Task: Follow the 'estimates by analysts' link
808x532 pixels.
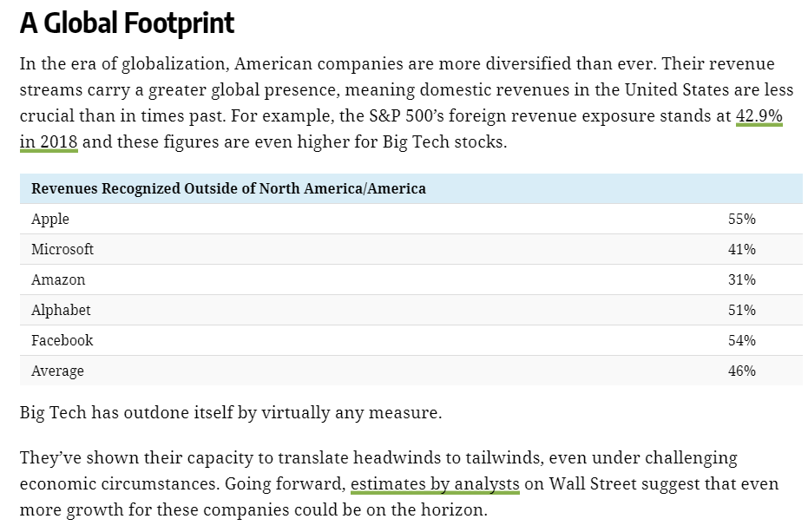Action: click(435, 484)
